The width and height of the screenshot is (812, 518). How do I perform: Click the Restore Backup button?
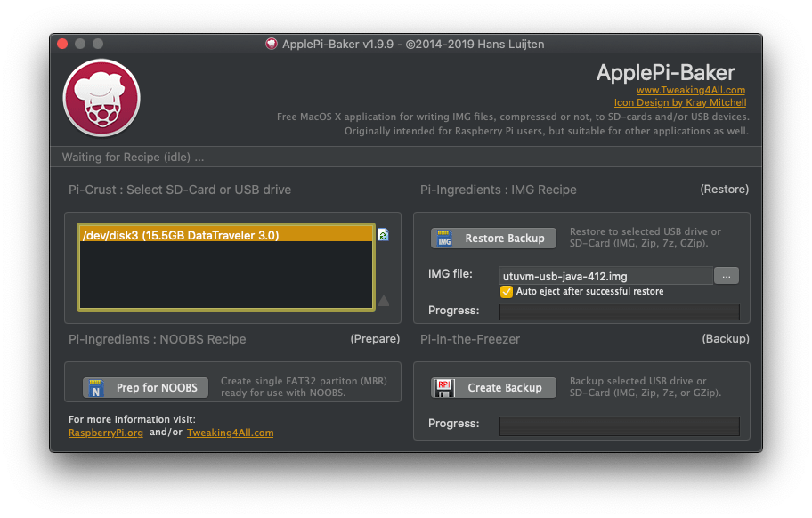pyautogui.click(x=493, y=238)
